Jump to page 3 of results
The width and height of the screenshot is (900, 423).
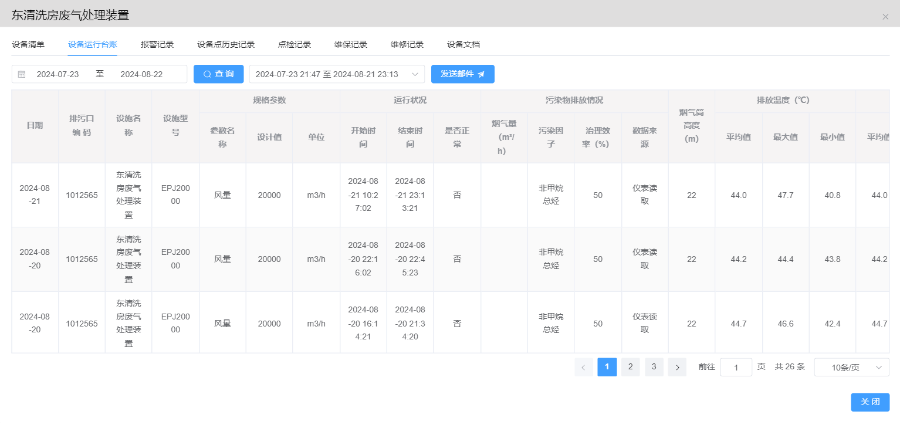(653, 367)
